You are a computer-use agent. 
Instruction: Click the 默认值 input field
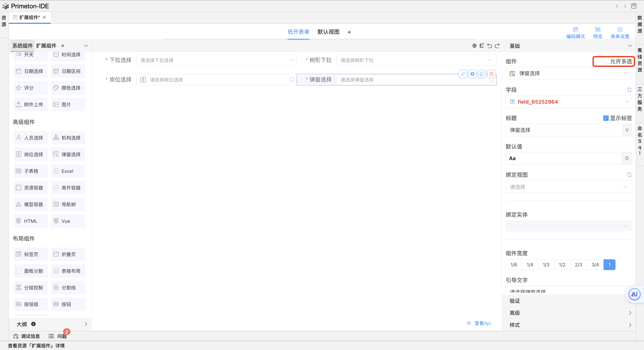[564, 158]
